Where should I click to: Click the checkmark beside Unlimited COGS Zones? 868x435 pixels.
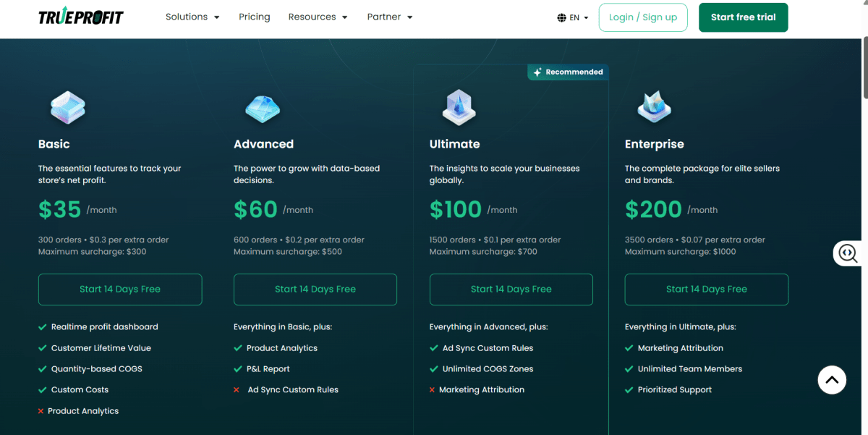point(434,369)
